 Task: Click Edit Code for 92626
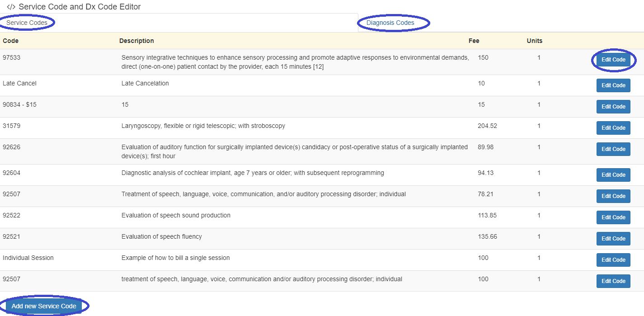coord(613,149)
